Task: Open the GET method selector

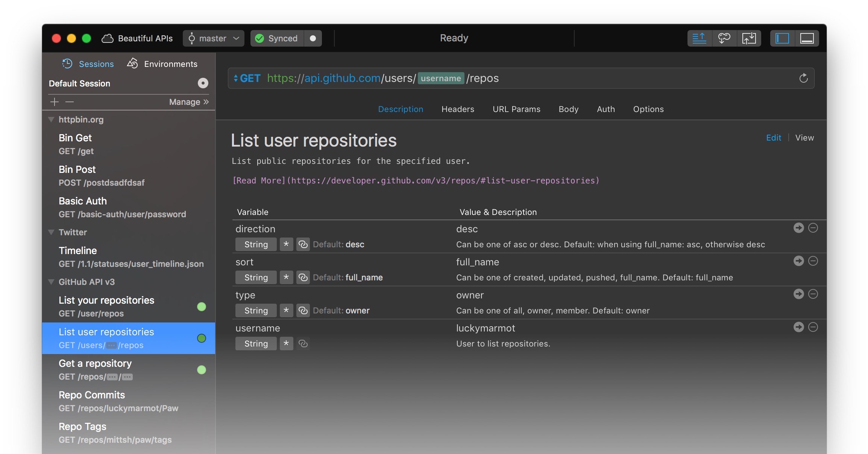Action: 247,78
